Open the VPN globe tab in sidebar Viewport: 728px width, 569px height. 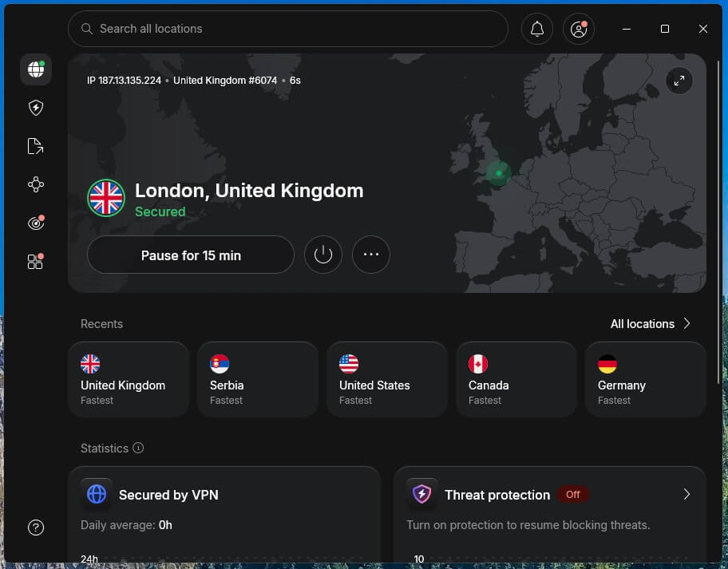coord(36,69)
